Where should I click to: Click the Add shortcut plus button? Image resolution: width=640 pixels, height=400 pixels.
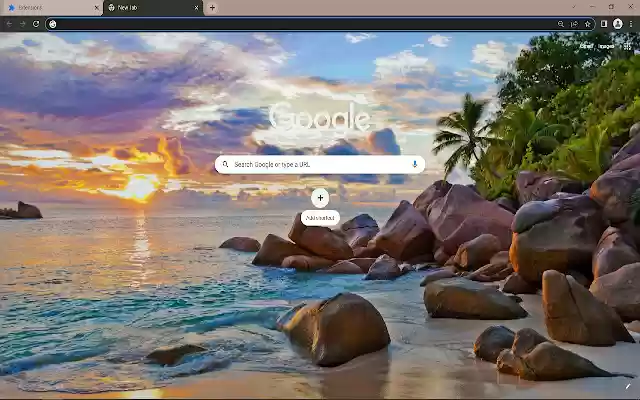(320, 198)
